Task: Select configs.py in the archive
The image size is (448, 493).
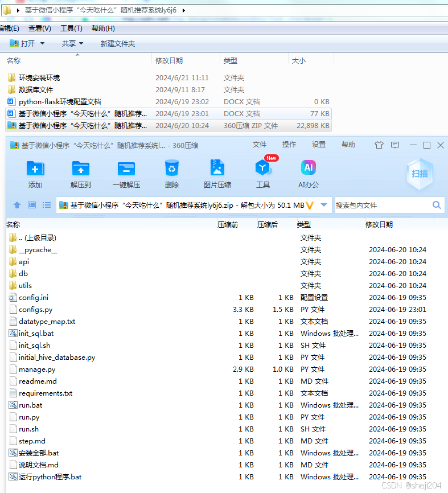Action: [x=220, y=309]
